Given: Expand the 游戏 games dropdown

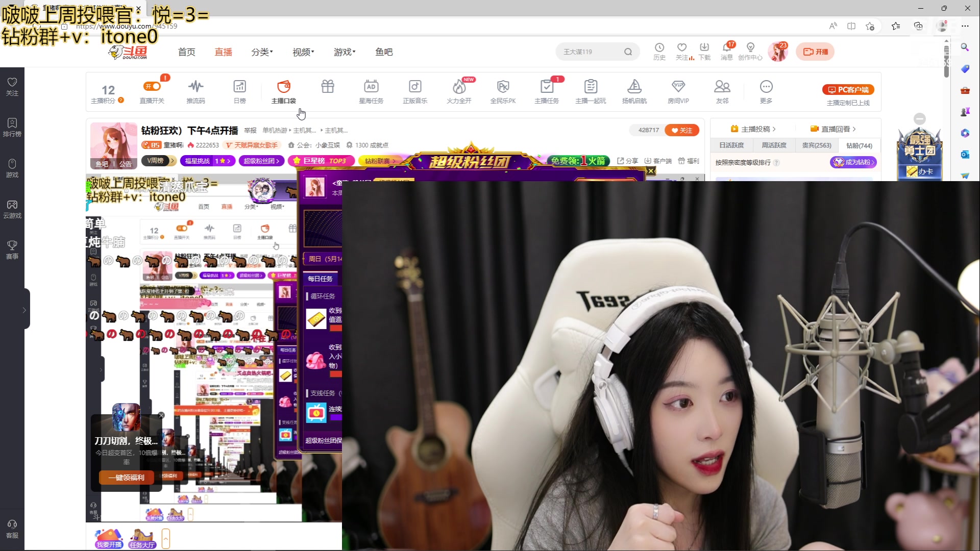Looking at the screenshot, I should coord(345,52).
